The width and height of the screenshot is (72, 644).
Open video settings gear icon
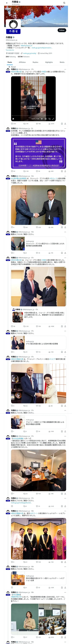click(x=45, y=119)
